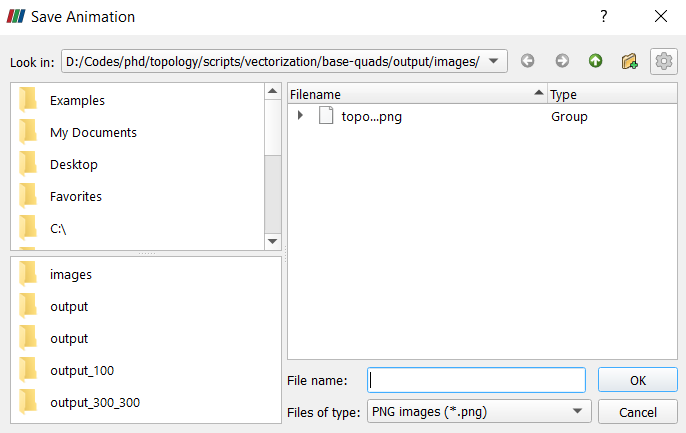Select the topo...png file icon
This screenshot has width=686, height=433.
click(325, 116)
